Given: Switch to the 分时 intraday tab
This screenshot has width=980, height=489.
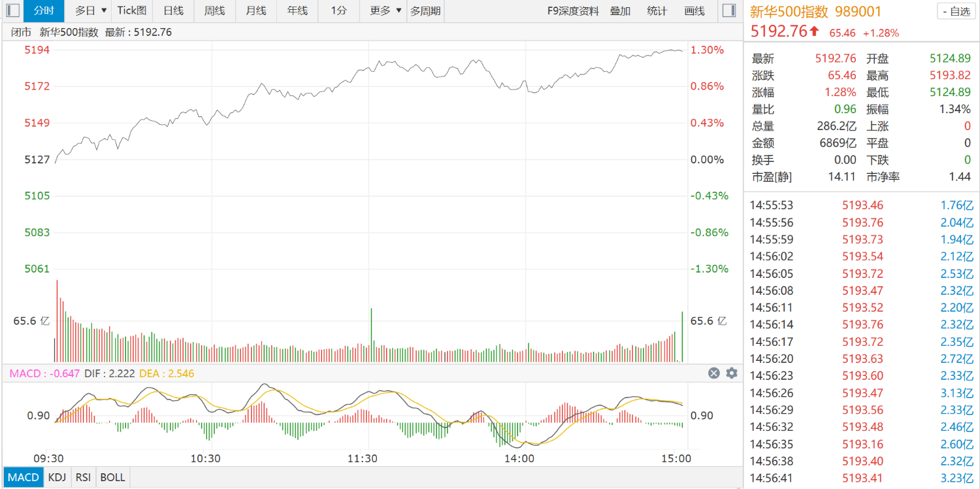Looking at the screenshot, I should [44, 10].
